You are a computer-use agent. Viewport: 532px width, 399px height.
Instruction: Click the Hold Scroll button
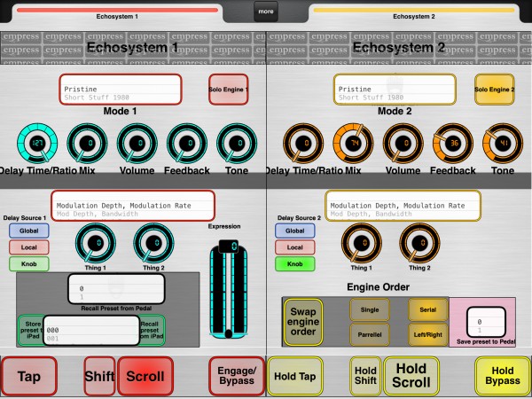tap(411, 376)
